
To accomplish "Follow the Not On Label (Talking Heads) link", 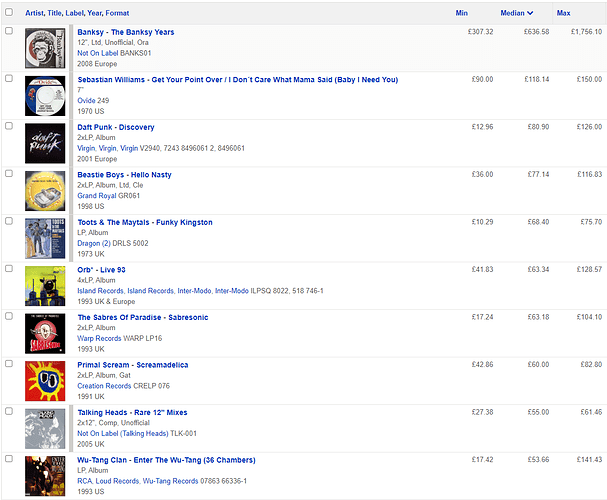I will 123,433.
